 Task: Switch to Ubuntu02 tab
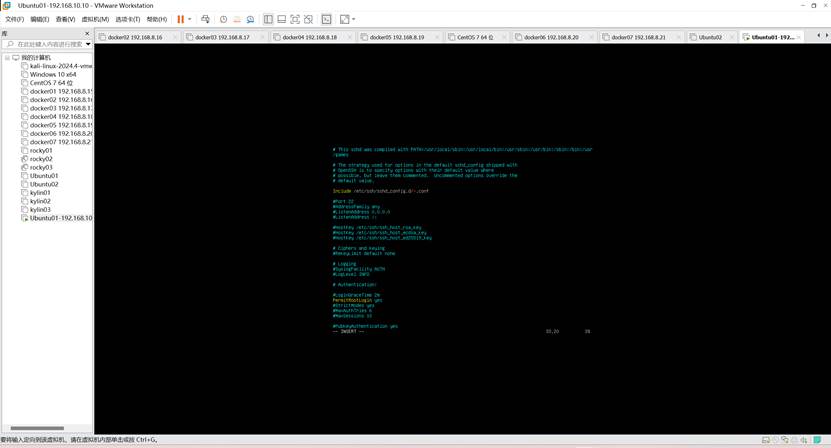click(710, 37)
